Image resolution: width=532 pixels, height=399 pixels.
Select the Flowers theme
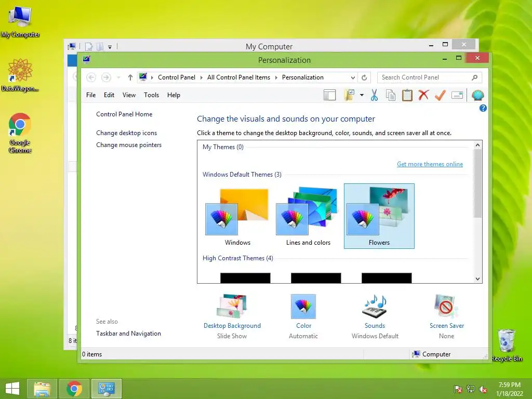coord(379,216)
